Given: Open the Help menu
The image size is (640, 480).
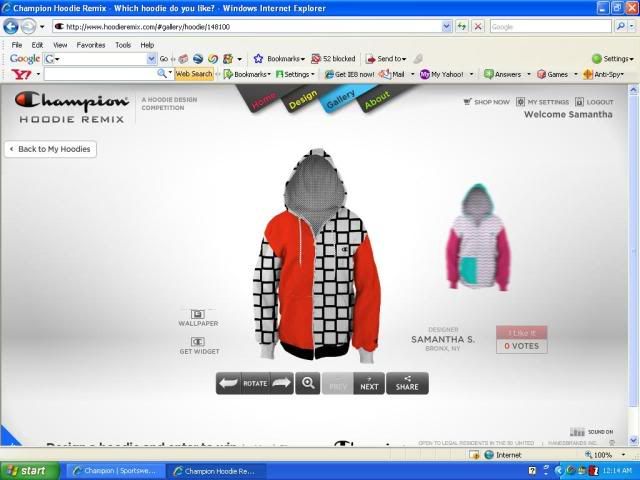Looking at the screenshot, I should tap(147, 45).
